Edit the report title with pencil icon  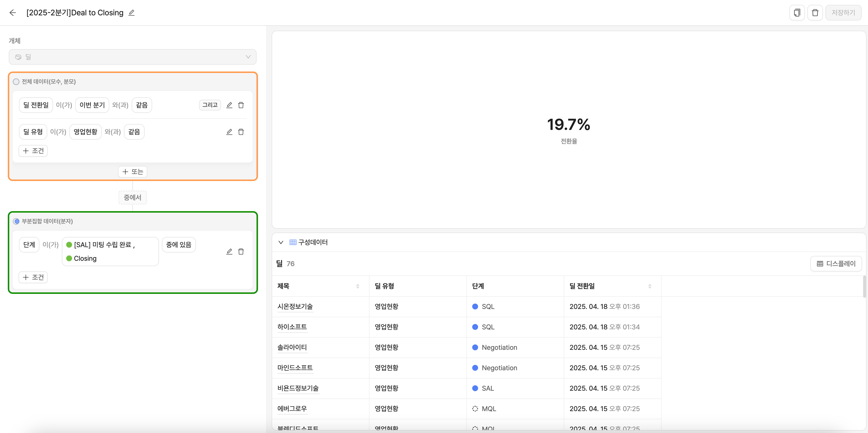click(131, 13)
